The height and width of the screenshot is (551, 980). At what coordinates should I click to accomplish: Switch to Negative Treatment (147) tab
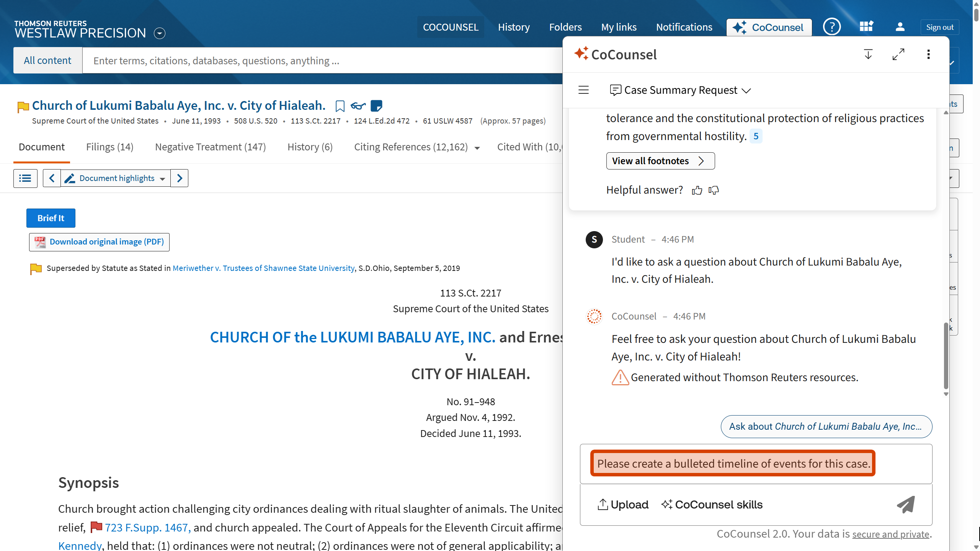point(210,147)
